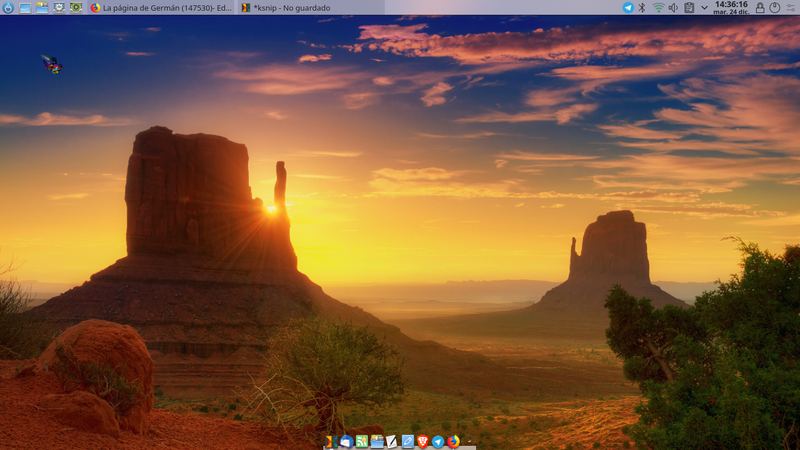Open Telegram from the bottom dock

tap(438, 441)
